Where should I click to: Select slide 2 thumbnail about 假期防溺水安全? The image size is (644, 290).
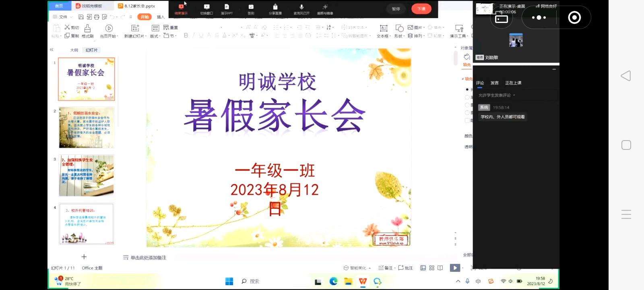(87, 127)
